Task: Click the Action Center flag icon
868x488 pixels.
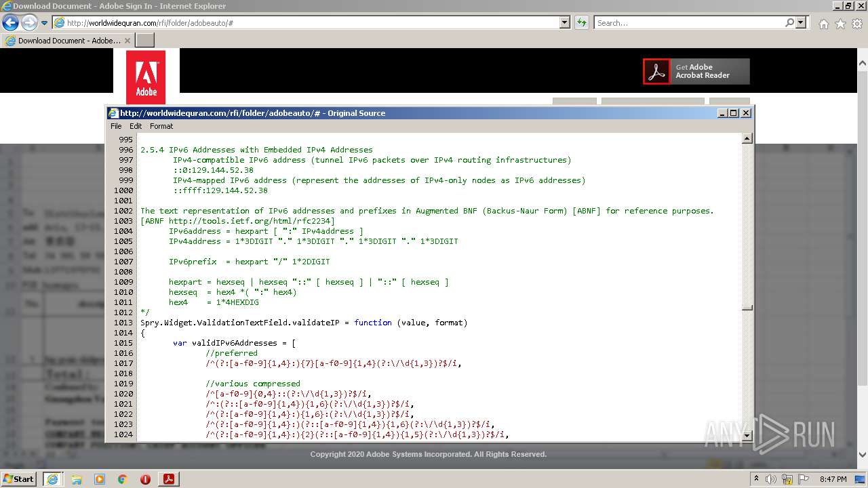Action: click(805, 479)
